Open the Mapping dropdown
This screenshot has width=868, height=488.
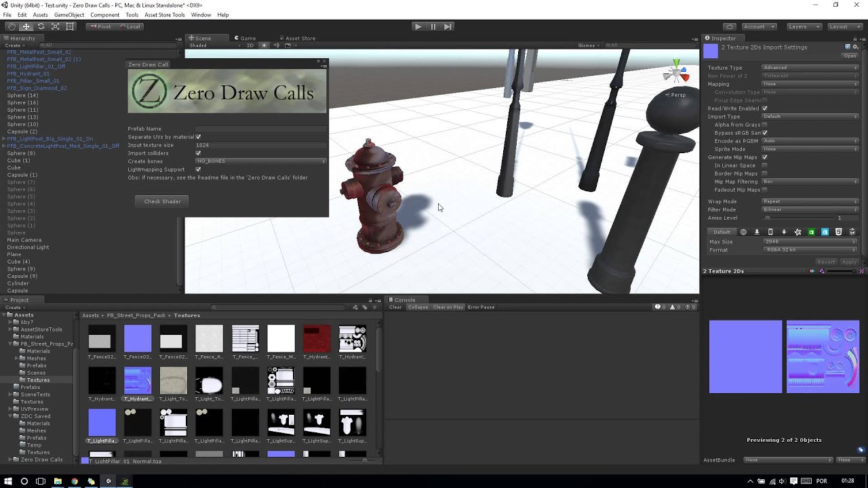click(x=810, y=84)
